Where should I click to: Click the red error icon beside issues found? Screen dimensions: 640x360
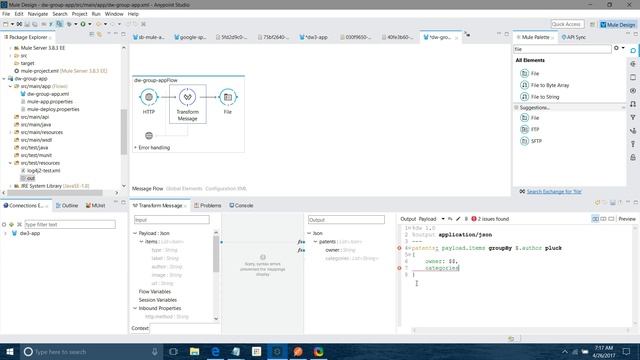click(x=474, y=219)
